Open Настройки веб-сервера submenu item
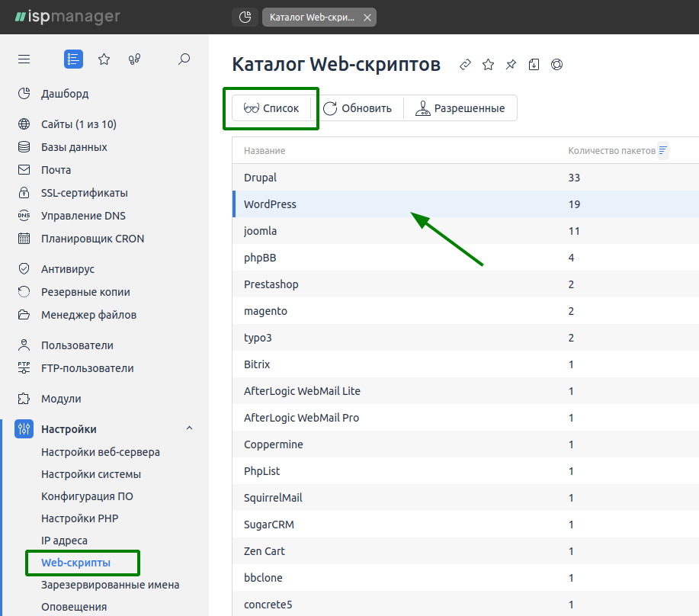Image resolution: width=699 pixels, height=616 pixels. click(101, 452)
